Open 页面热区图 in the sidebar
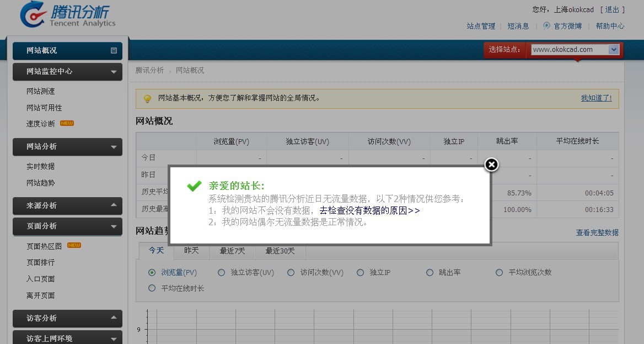The width and height of the screenshot is (644, 344). coord(44,246)
